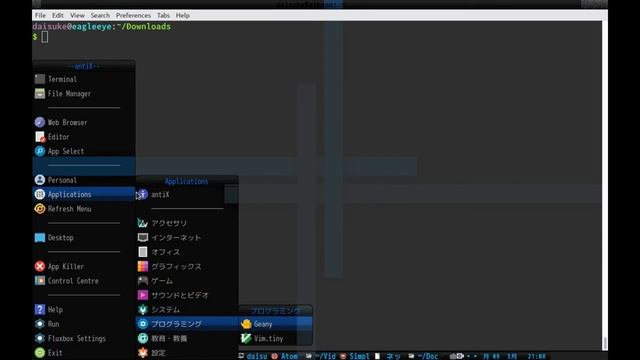Choose the Fluxbox Settings label
Viewport: 640px width, 360px height.
(77, 338)
